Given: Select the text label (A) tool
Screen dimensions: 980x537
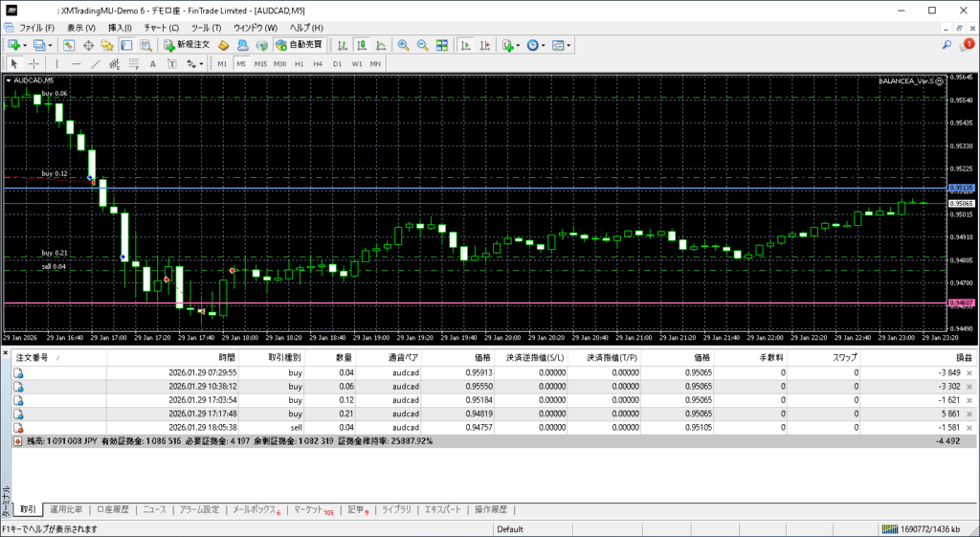Looking at the screenshot, I should 152,64.
